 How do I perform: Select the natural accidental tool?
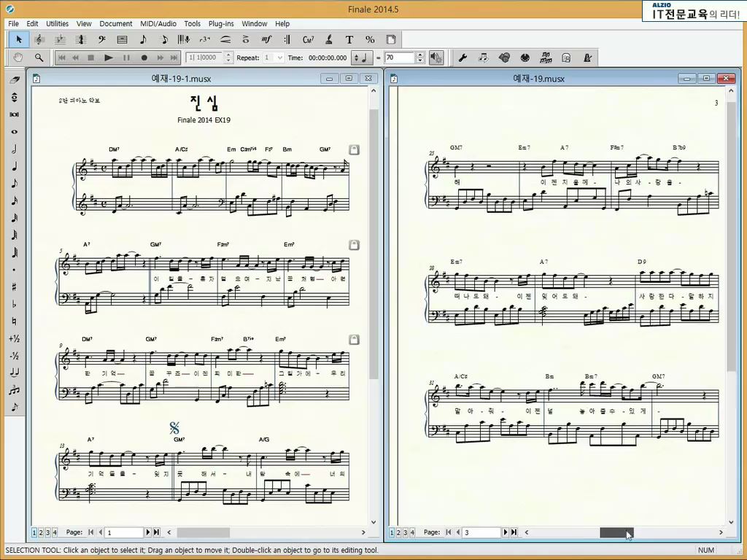pos(15,322)
